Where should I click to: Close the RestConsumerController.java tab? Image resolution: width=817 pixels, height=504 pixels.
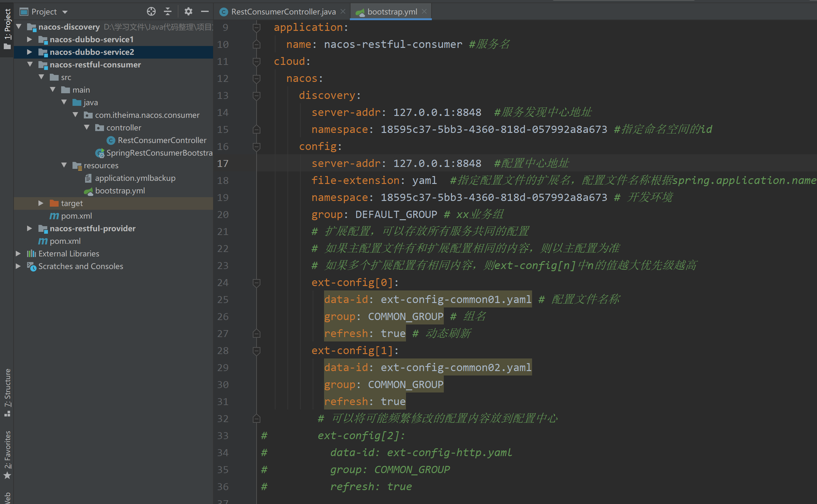343,12
